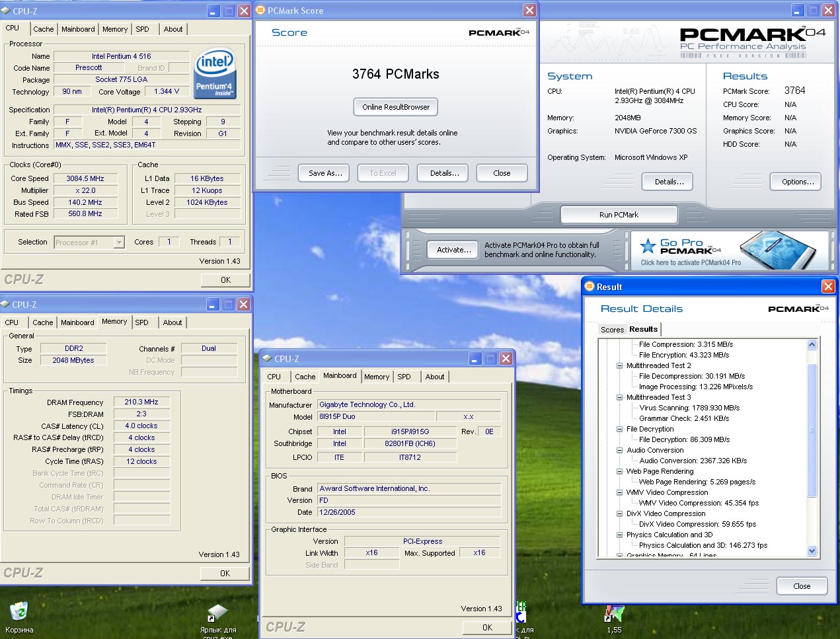840x639 pixels.
Task: Select Results tab in Result Details
Action: point(643,329)
